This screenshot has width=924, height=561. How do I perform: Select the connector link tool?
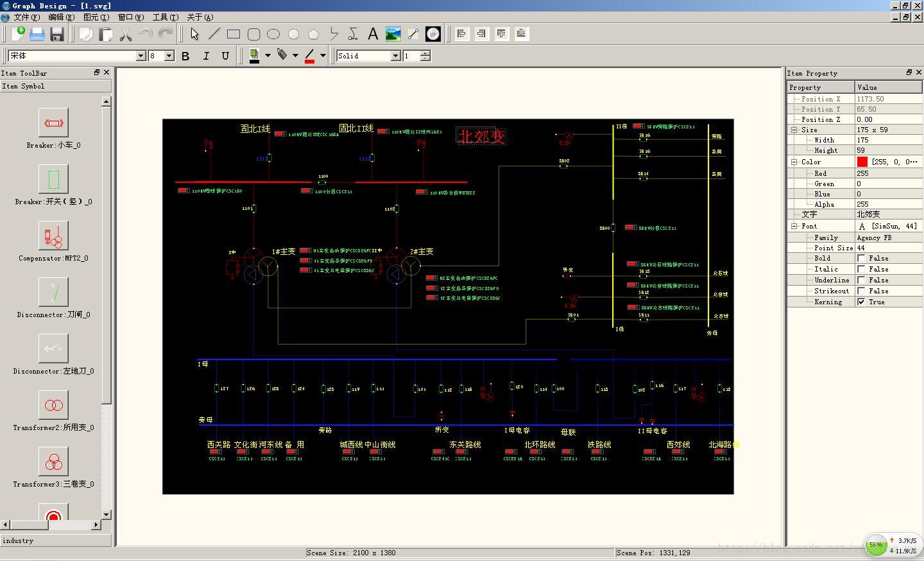(413, 34)
